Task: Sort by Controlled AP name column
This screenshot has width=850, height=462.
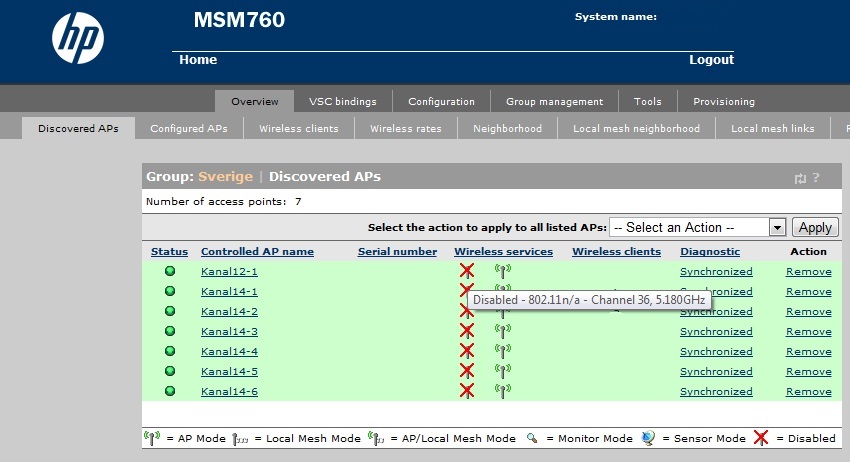Action: pos(257,252)
